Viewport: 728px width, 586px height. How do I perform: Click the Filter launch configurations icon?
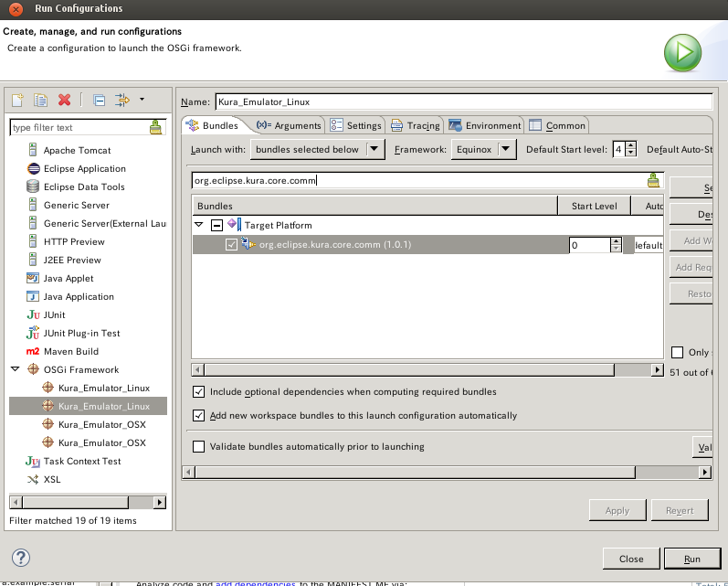click(x=122, y=100)
